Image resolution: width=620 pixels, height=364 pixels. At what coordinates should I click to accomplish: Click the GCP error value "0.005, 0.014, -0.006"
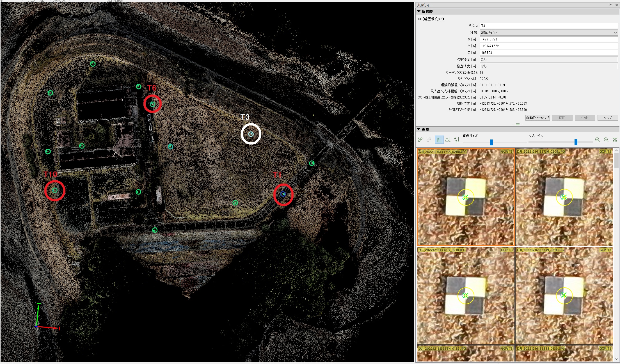click(493, 97)
